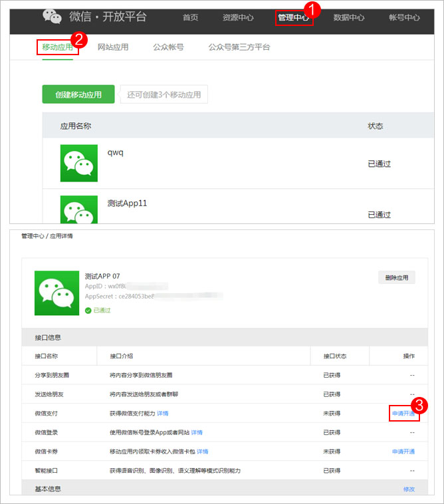Viewport: 444px width, 504px height.
Task: Click the 微信登录 interface row name
Action: pyautogui.click(x=47, y=433)
